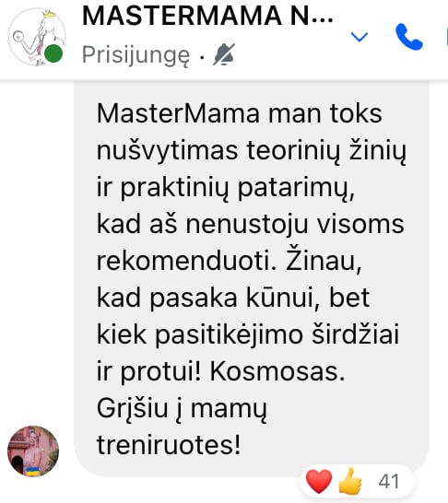The image size is (448, 503).
Task: Click the word Kosmosas in the message
Action: click(277, 372)
